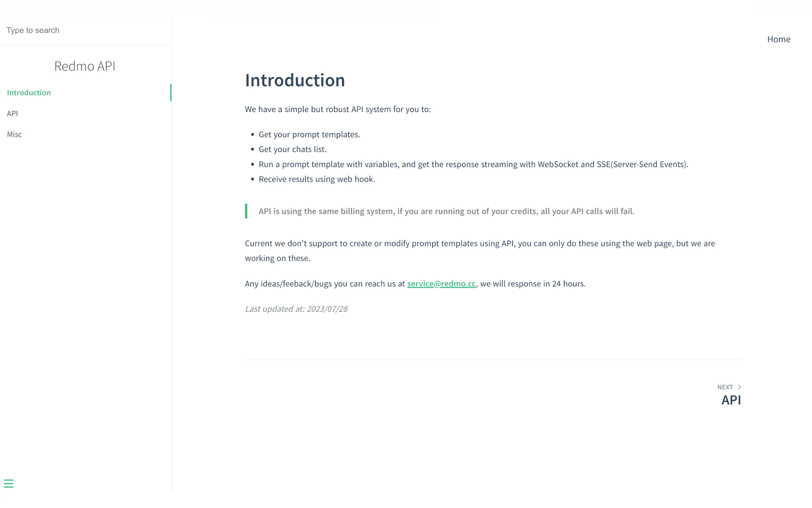The width and height of the screenshot is (812, 508).
Task: Open the Redmo API sidebar title
Action: point(85,66)
